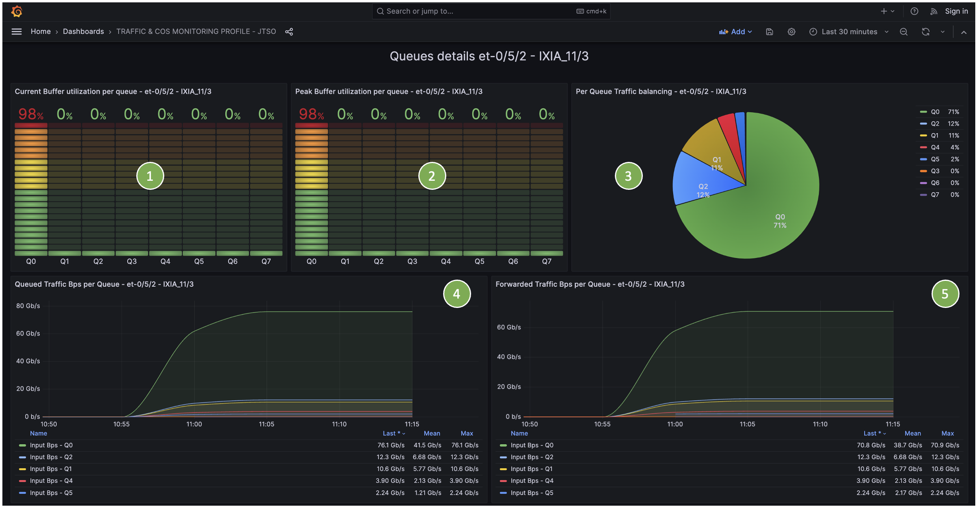Open the refresh interval dropdown arrow
The image size is (980, 510).
943,32
